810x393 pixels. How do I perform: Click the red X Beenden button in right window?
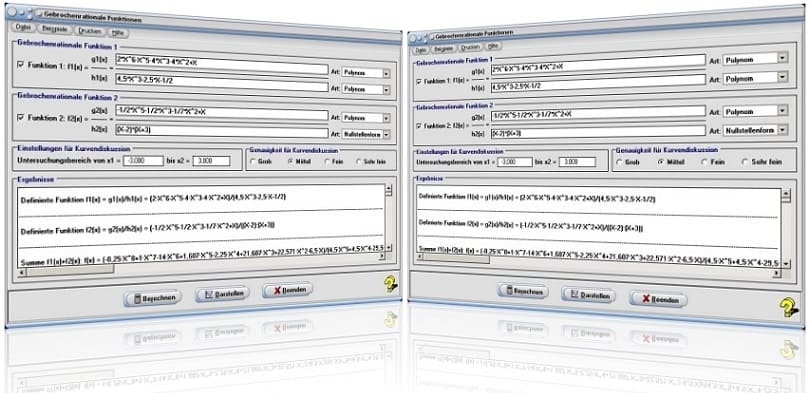pos(658,298)
